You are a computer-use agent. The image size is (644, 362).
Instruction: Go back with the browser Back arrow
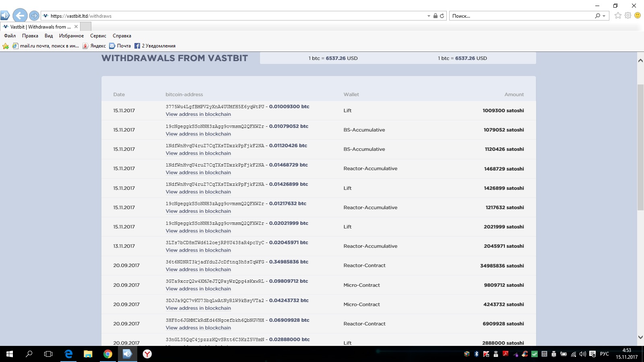(x=20, y=16)
